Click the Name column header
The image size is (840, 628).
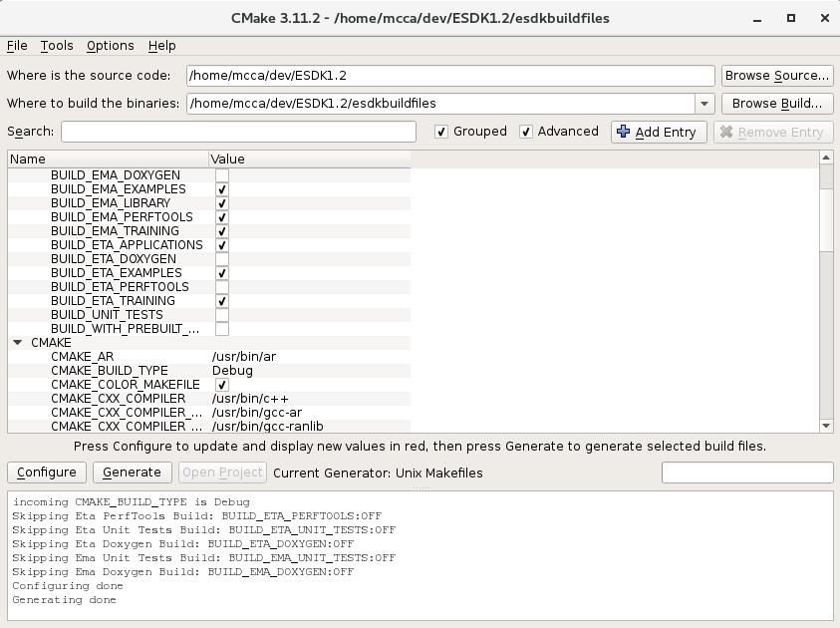[109, 159]
